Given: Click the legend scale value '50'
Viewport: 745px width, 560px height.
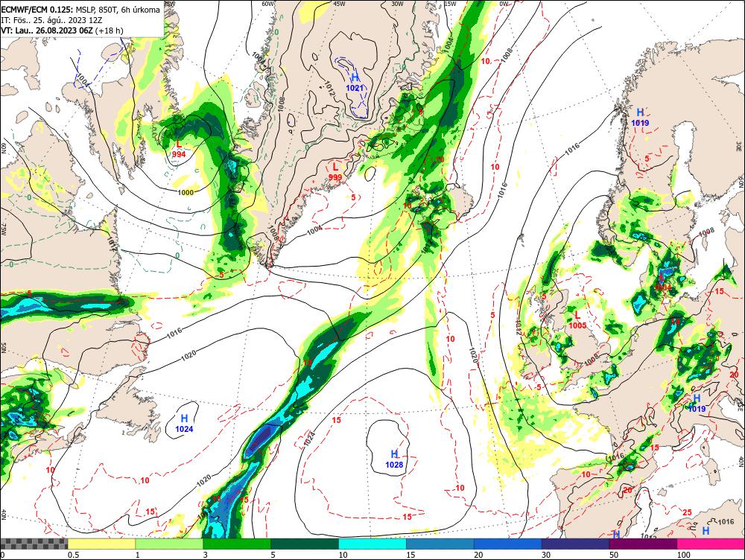Looking at the screenshot, I should tap(614, 555).
